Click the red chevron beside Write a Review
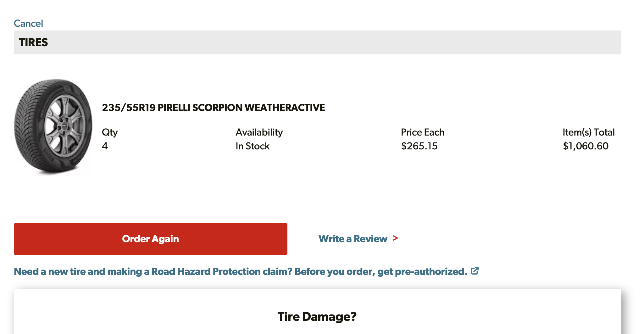Viewport: 644px width, 334px height. pos(395,238)
